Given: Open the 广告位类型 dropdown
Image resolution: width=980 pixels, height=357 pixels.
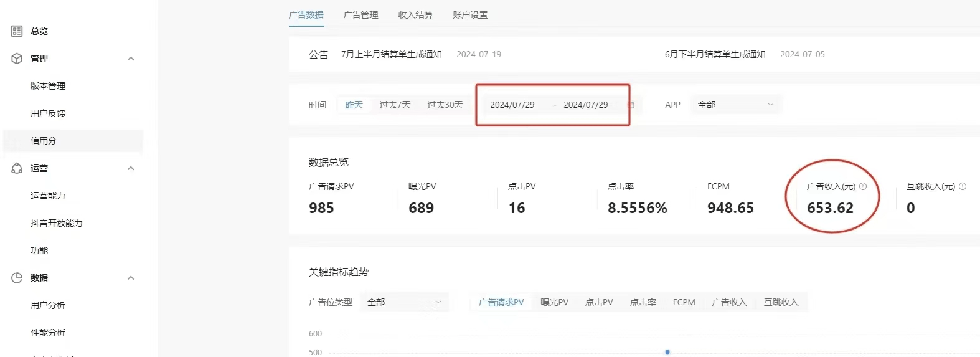Looking at the screenshot, I should 403,302.
